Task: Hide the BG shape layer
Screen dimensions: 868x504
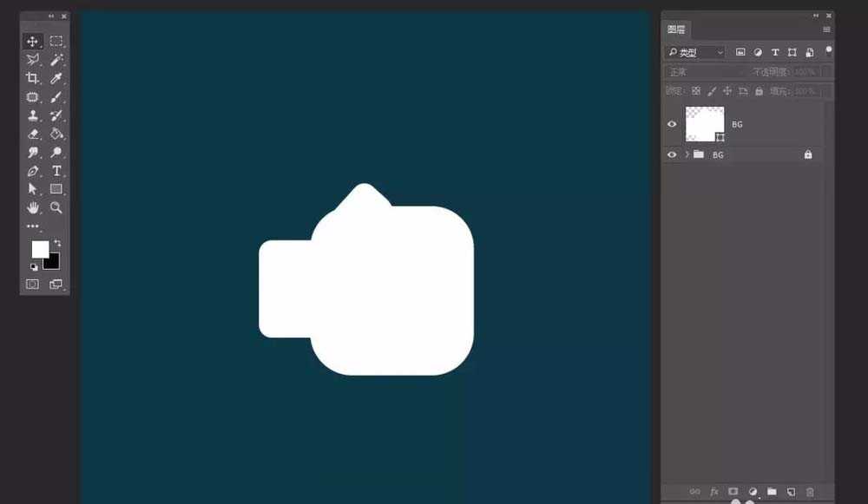Action: point(672,124)
